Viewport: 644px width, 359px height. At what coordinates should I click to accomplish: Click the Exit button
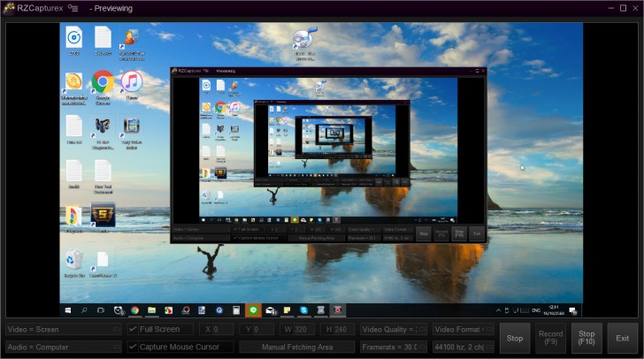(x=622, y=338)
